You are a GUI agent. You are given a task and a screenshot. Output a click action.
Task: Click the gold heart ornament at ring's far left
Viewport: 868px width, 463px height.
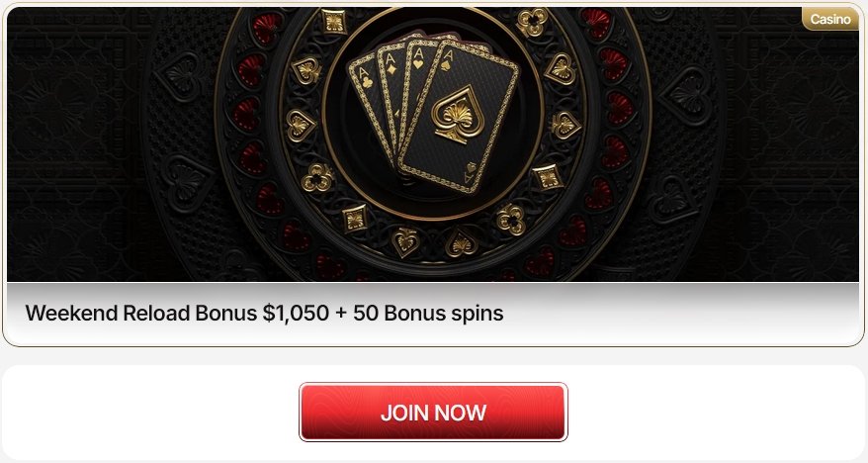[301, 125]
